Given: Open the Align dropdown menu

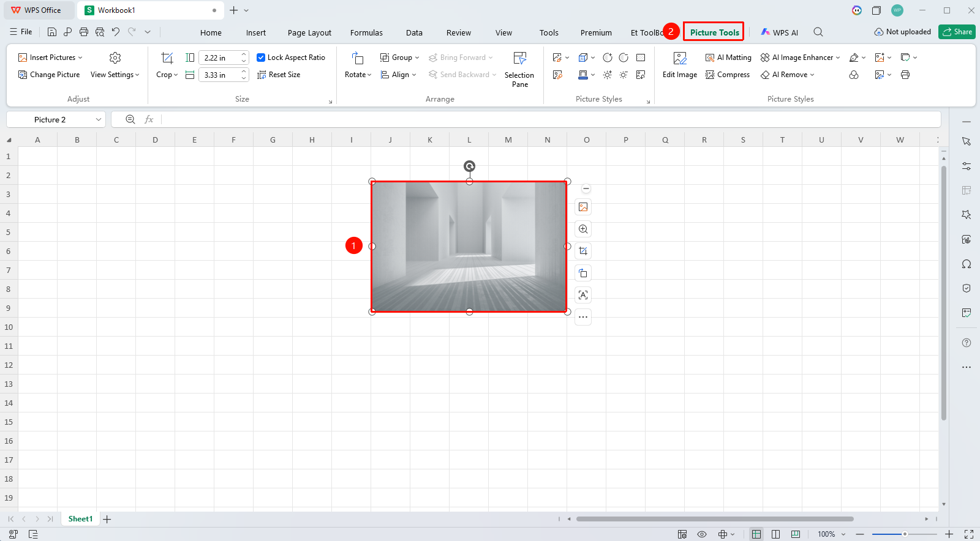Looking at the screenshot, I should 399,75.
